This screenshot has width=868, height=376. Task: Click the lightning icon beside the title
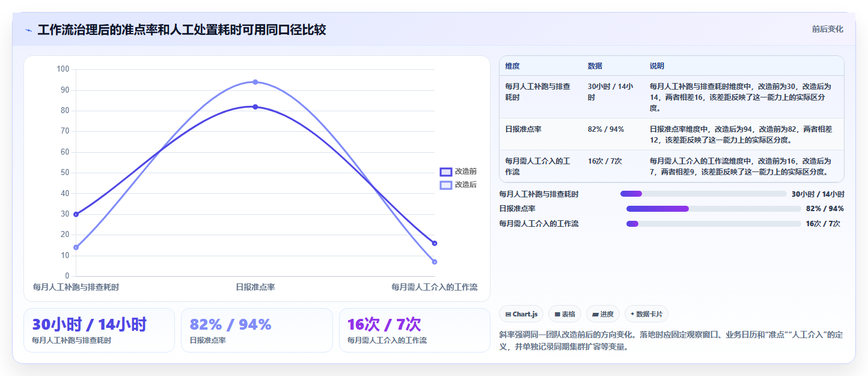[x=28, y=30]
